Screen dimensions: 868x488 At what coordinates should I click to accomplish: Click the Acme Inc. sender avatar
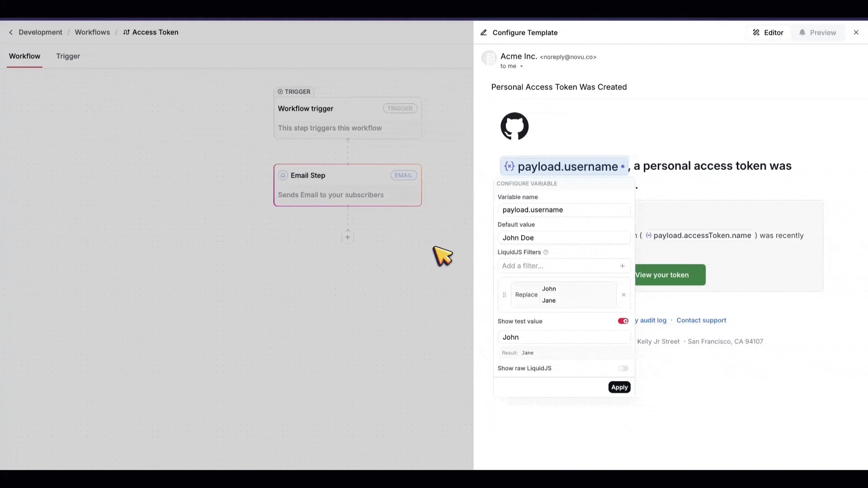(489, 58)
